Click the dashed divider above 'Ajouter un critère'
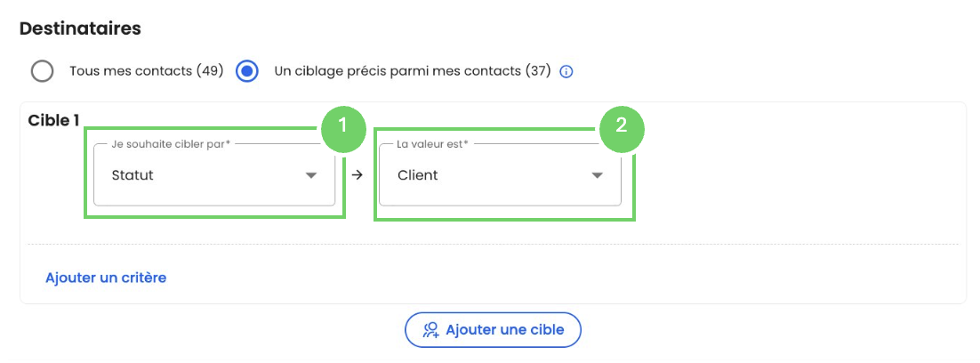Image resolution: width=980 pixels, height=363 pixels. [x=494, y=244]
